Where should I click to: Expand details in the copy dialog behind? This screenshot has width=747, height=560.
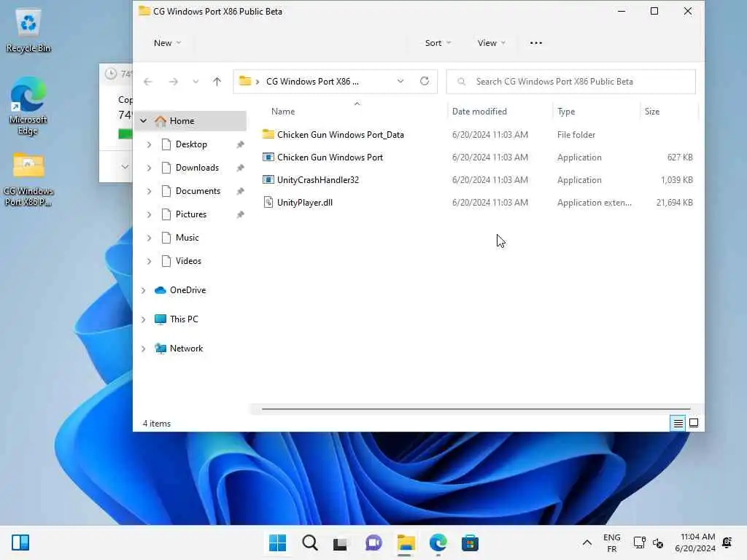click(x=124, y=167)
